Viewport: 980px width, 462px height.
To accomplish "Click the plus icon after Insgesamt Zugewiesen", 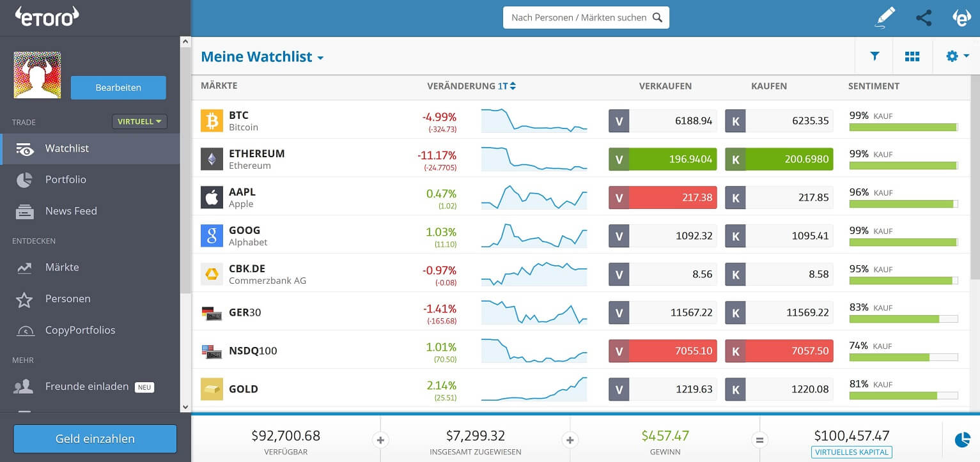I will [x=570, y=440].
